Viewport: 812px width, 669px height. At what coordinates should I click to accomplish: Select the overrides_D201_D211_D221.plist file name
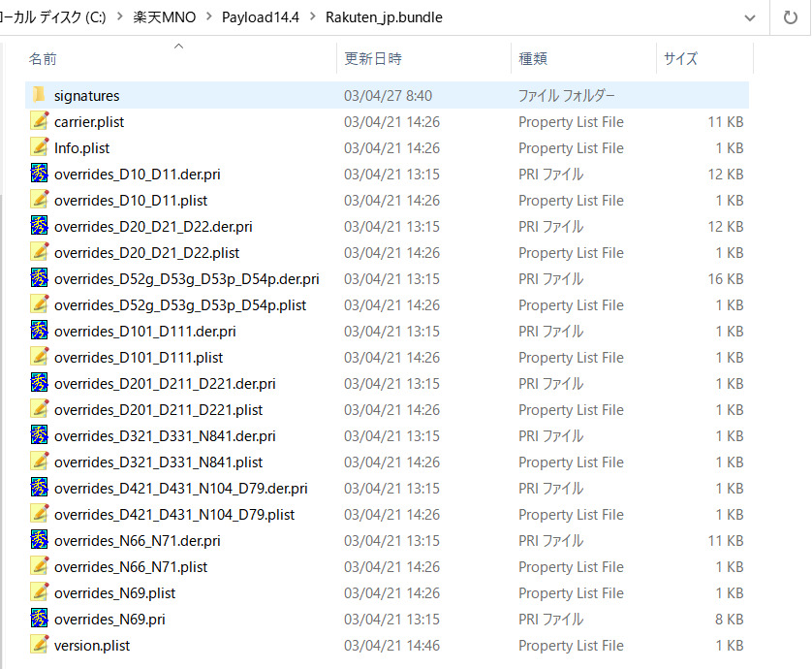click(158, 409)
